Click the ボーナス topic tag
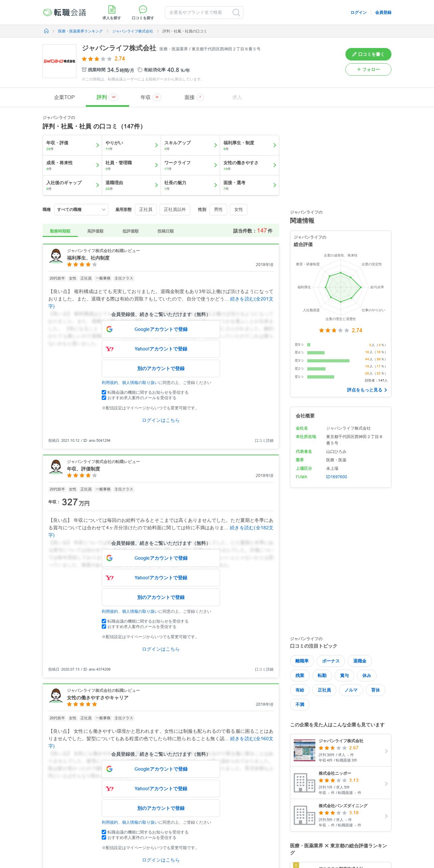The image size is (434, 868). 331,661
